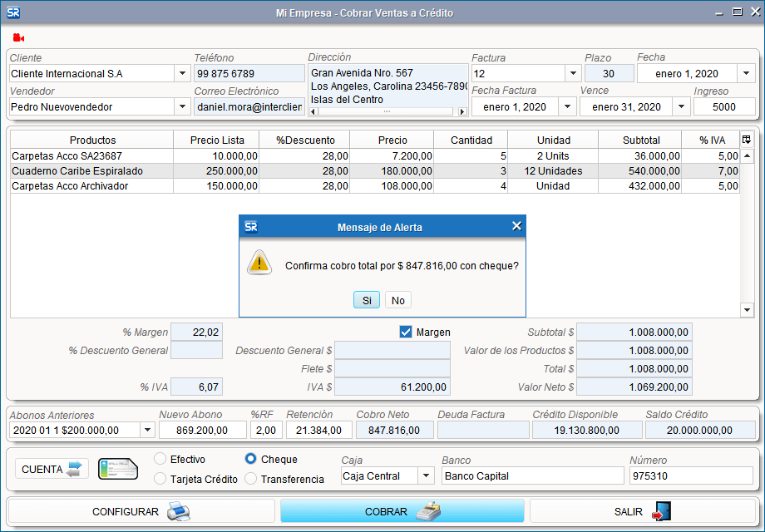
Task: Click the Descuento General $ field
Action: click(x=392, y=350)
